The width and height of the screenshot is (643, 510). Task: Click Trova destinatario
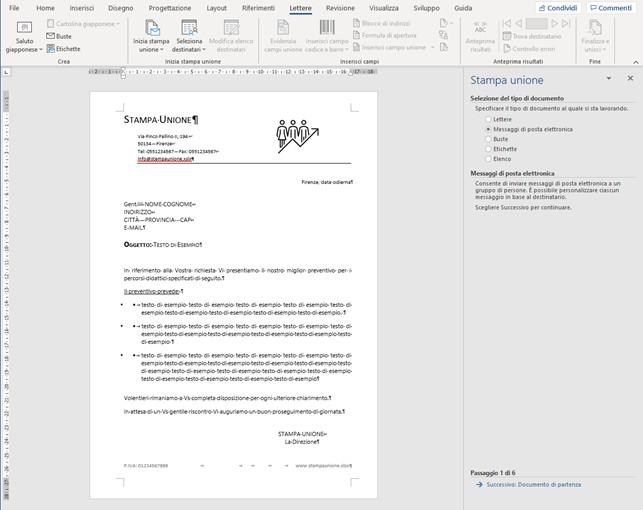coord(532,36)
